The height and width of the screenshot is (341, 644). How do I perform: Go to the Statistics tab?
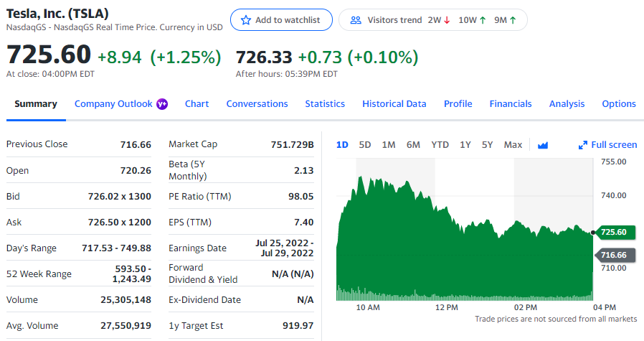click(325, 104)
